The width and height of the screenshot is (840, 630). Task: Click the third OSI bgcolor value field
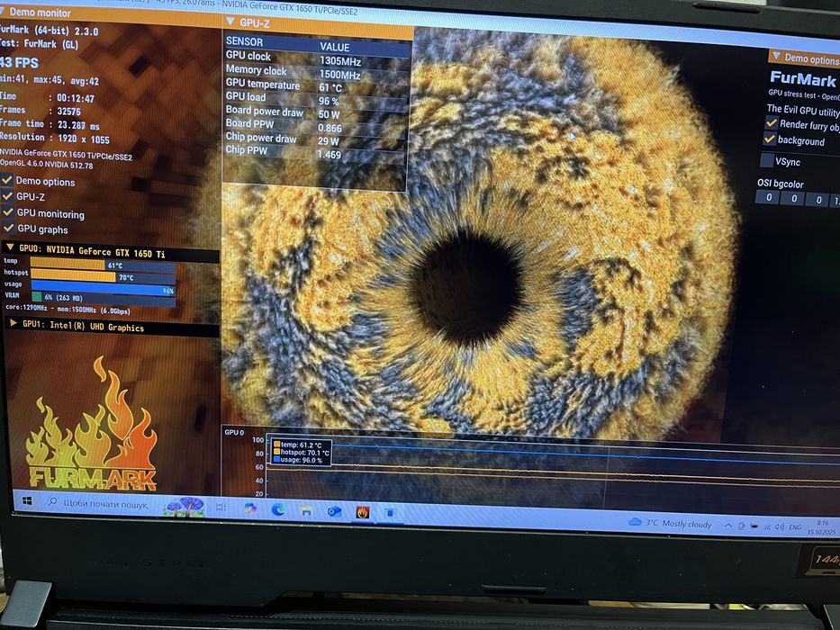(818, 199)
